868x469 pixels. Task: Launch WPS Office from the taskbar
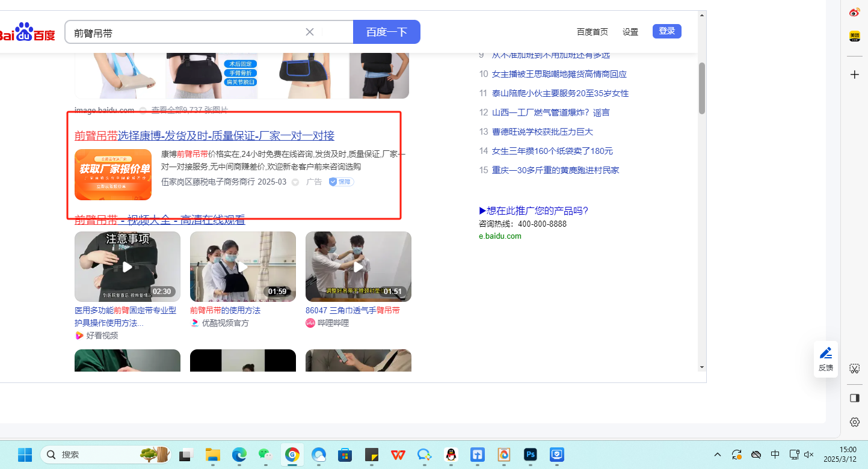point(398,455)
